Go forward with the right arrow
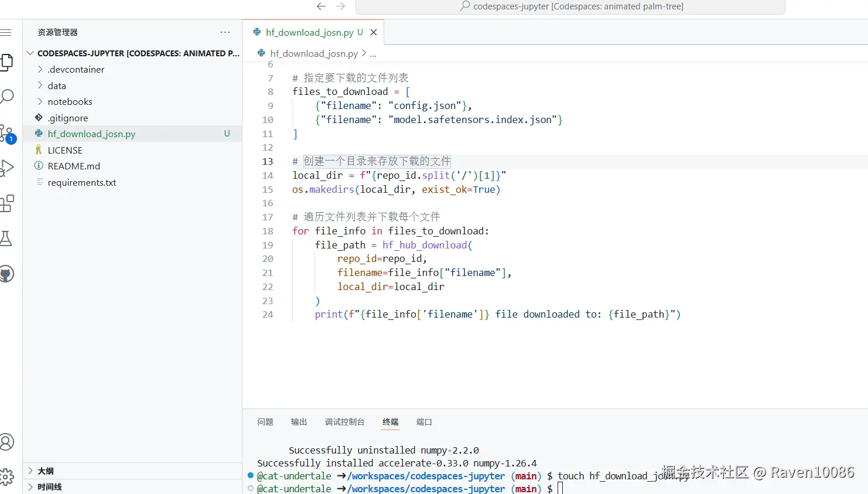Viewport: 868px width, 494px height. [340, 6]
